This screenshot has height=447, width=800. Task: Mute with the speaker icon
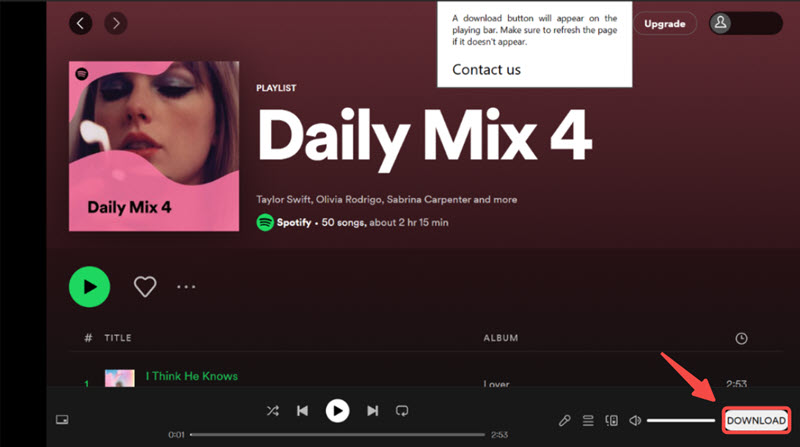click(635, 420)
